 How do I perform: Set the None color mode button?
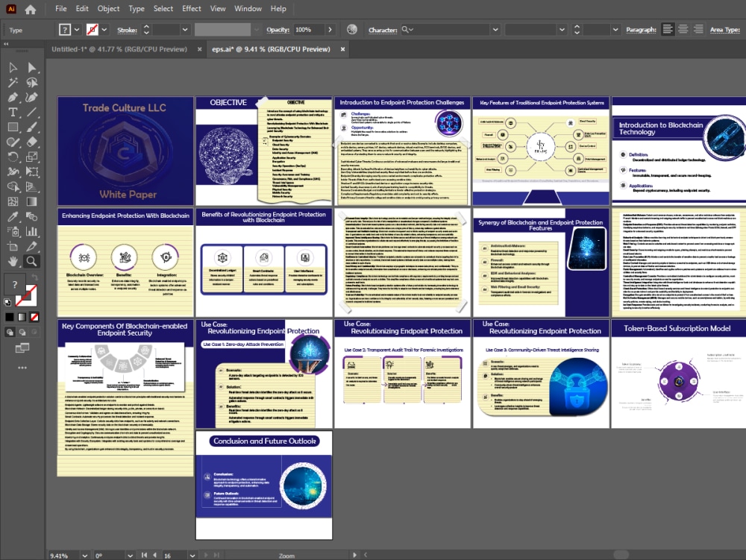(34, 317)
